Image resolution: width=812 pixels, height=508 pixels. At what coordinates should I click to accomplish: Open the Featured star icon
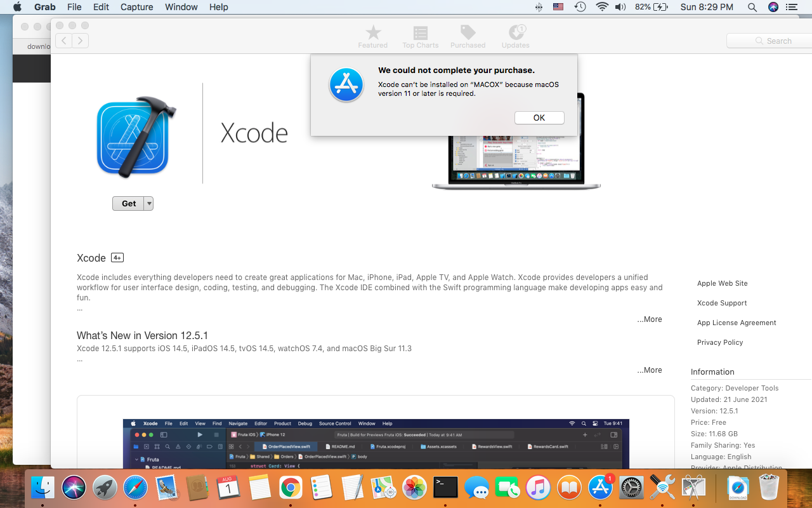point(373,32)
